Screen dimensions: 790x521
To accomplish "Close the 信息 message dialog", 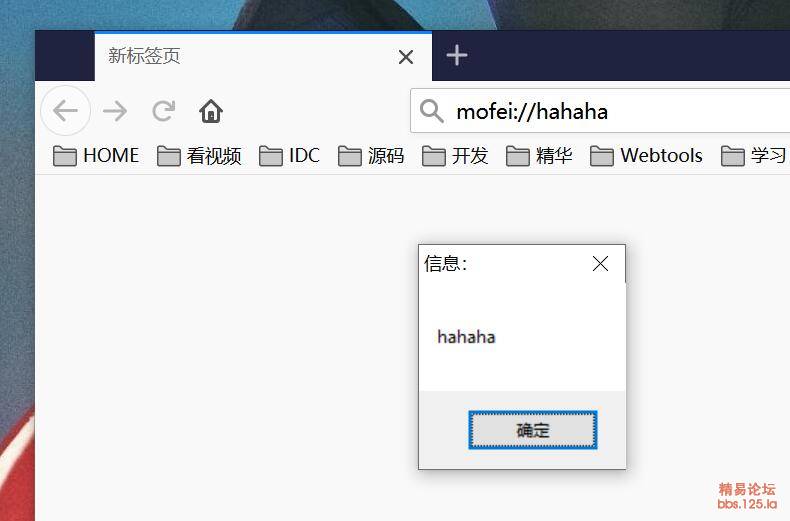I will [x=600, y=264].
